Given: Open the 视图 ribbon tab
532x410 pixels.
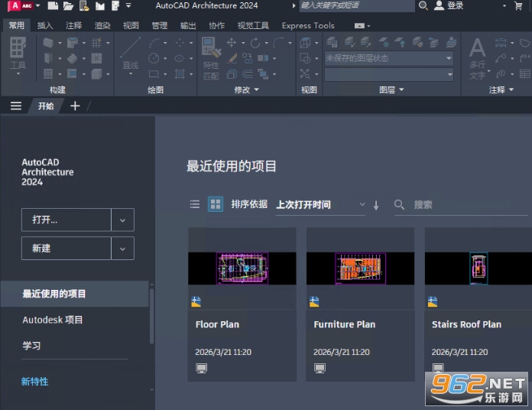Looking at the screenshot, I should tap(131, 25).
